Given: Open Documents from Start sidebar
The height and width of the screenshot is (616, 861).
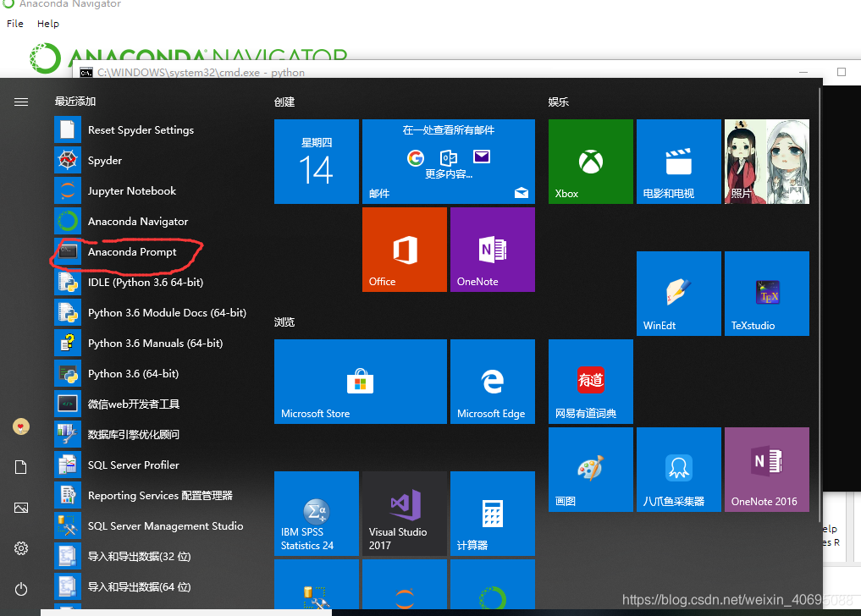Looking at the screenshot, I should 21,467.
